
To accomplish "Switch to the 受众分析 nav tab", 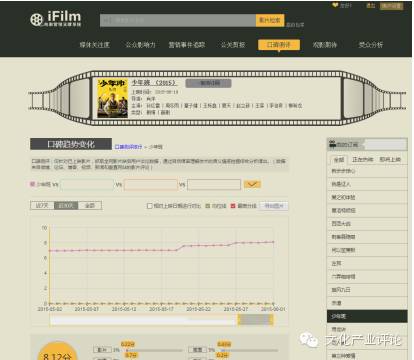I will click(371, 45).
